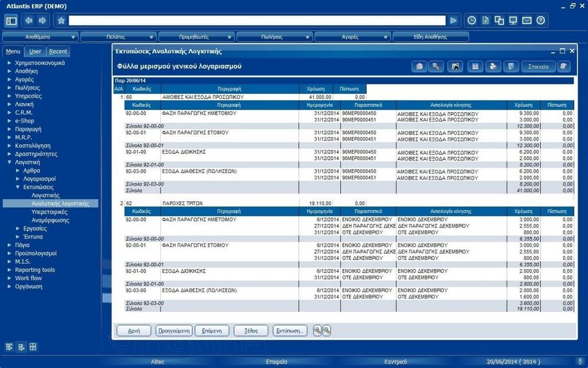Expand the Άρθρα tree node

pyautogui.click(x=18, y=171)
